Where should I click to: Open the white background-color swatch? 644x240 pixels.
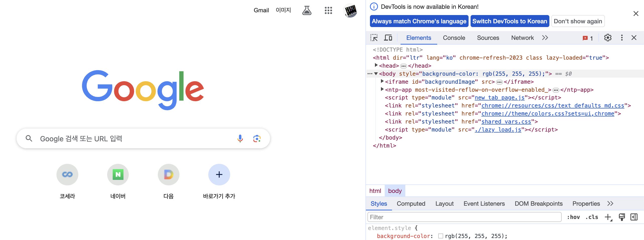click(441, 236)
